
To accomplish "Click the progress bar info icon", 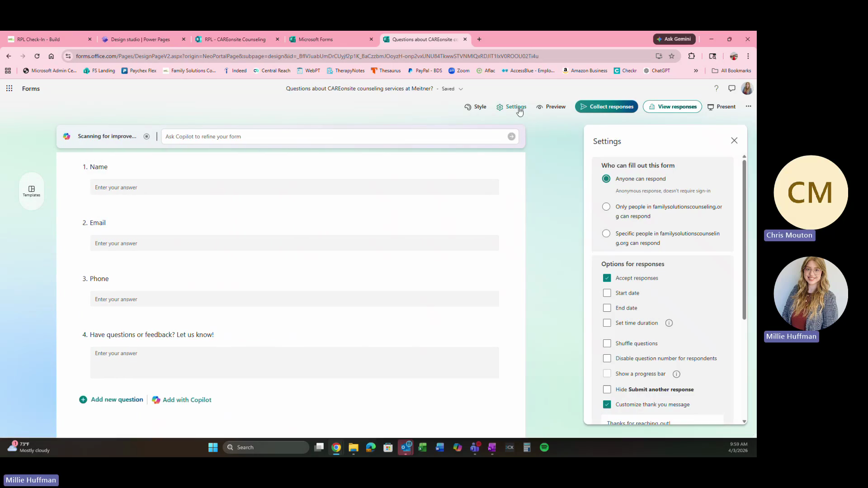I will tap(676, 374).
